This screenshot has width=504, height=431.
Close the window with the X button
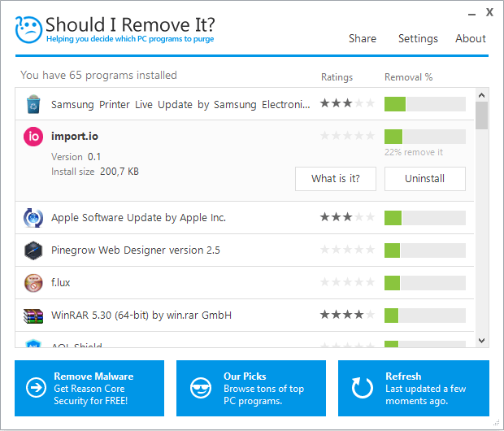(x=489, y=12)
